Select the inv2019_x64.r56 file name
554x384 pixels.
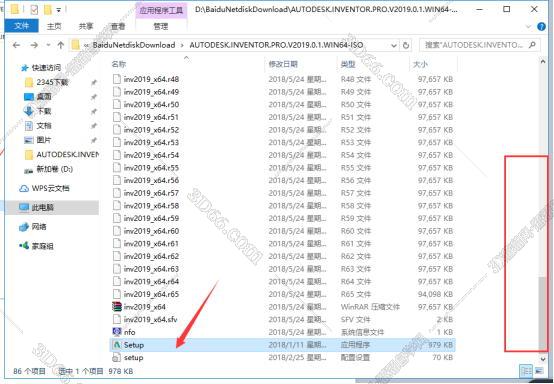click(x=151, y=181)
